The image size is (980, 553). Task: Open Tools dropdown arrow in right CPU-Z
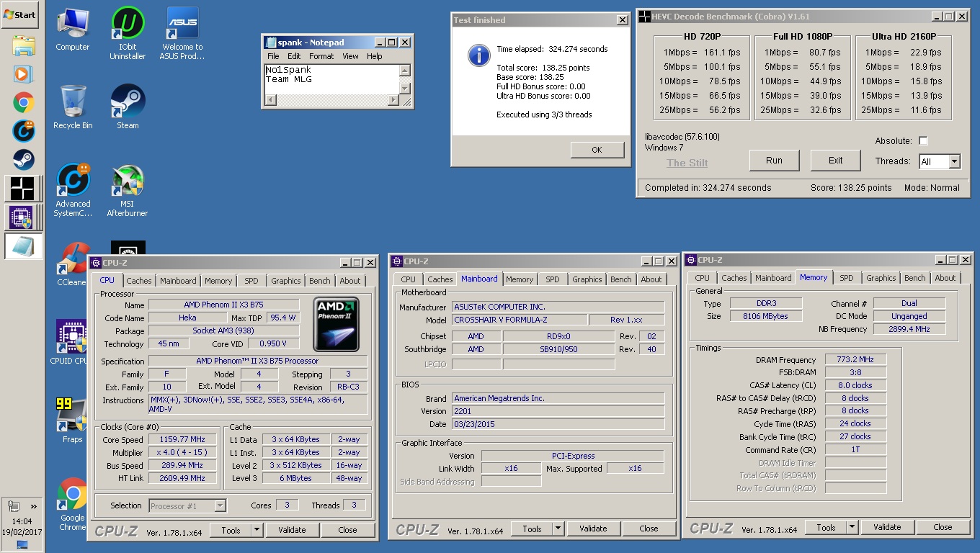click(852, 527)
